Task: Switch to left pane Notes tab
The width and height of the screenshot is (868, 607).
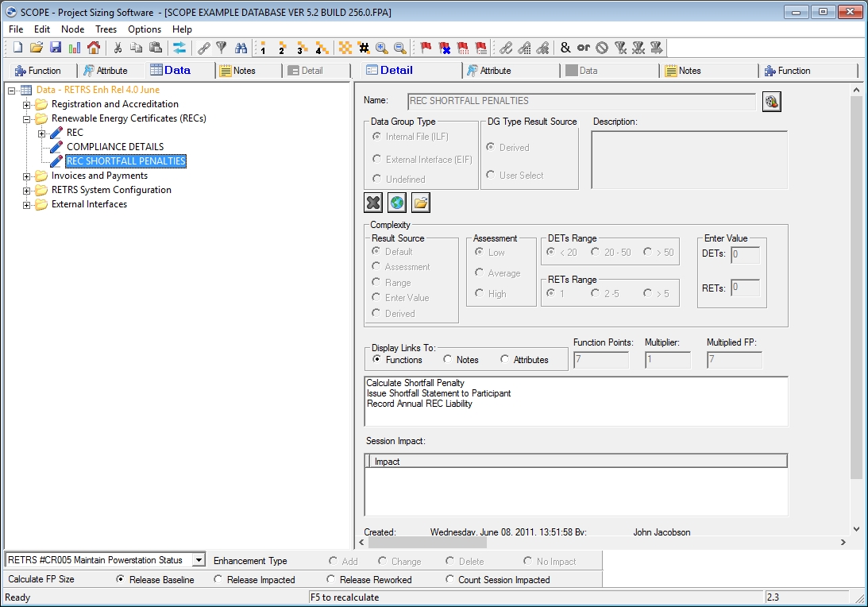Action: tap(248, 71)
